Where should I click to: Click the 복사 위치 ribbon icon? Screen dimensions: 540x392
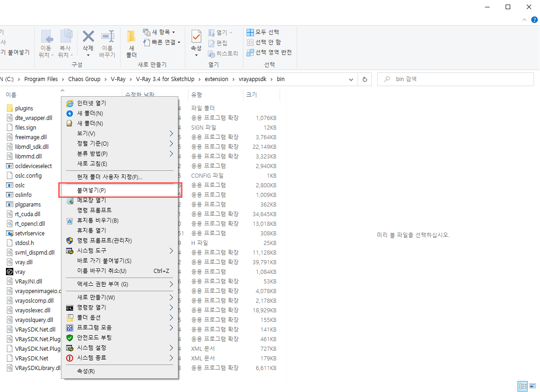(x=66, y=36)
